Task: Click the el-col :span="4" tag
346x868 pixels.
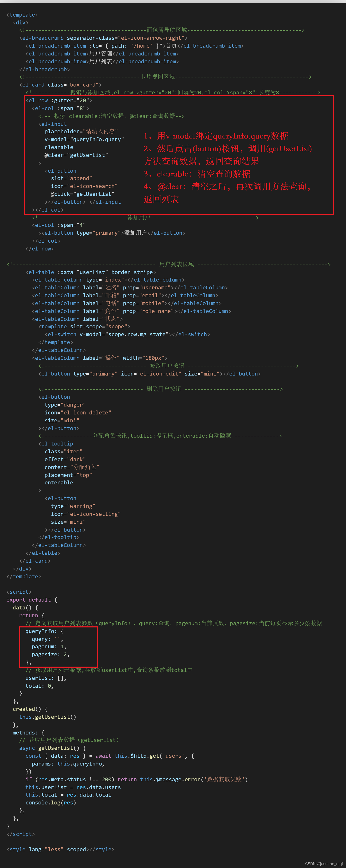Action: [59, 225]
